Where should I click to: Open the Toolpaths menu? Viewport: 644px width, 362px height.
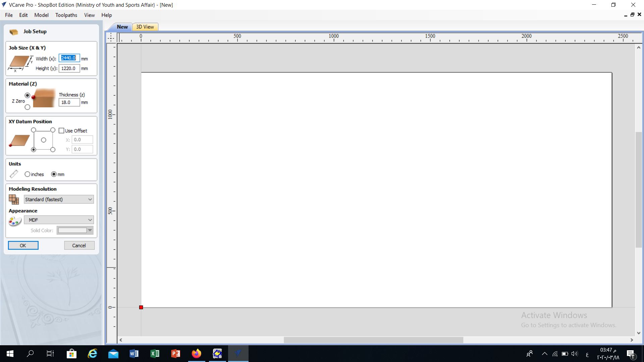point(66,15)
